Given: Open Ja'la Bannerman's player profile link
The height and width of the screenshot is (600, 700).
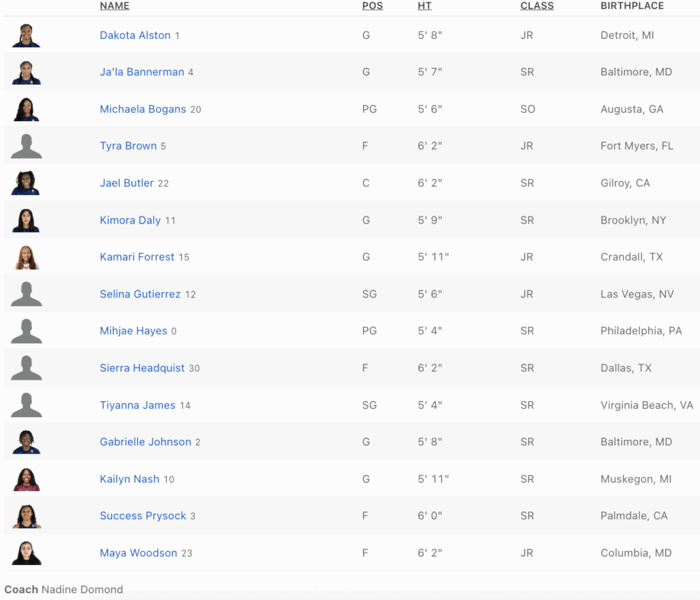Looking at the screenshot, I should click(142, 73).
